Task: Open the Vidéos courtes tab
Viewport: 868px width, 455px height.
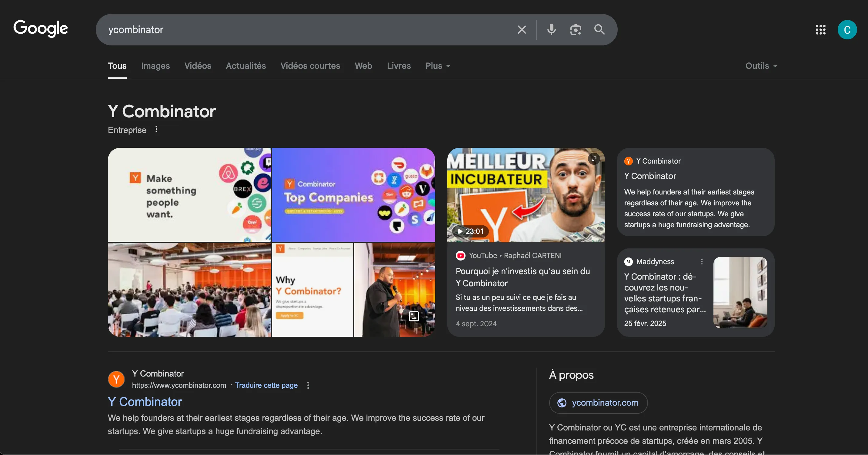Action: click(310, 66)
